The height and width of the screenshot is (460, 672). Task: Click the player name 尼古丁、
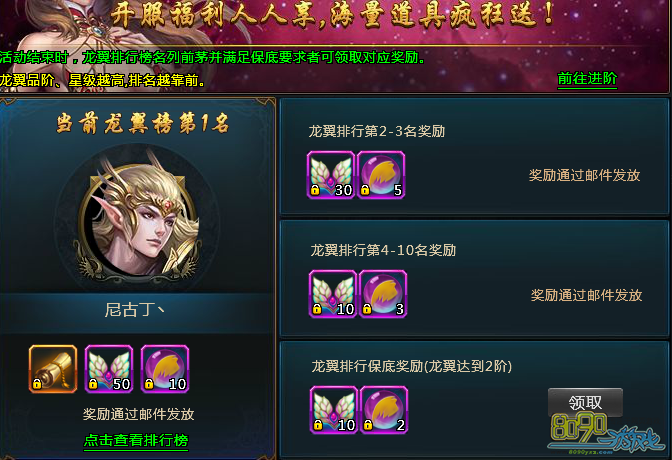[135, 310]
